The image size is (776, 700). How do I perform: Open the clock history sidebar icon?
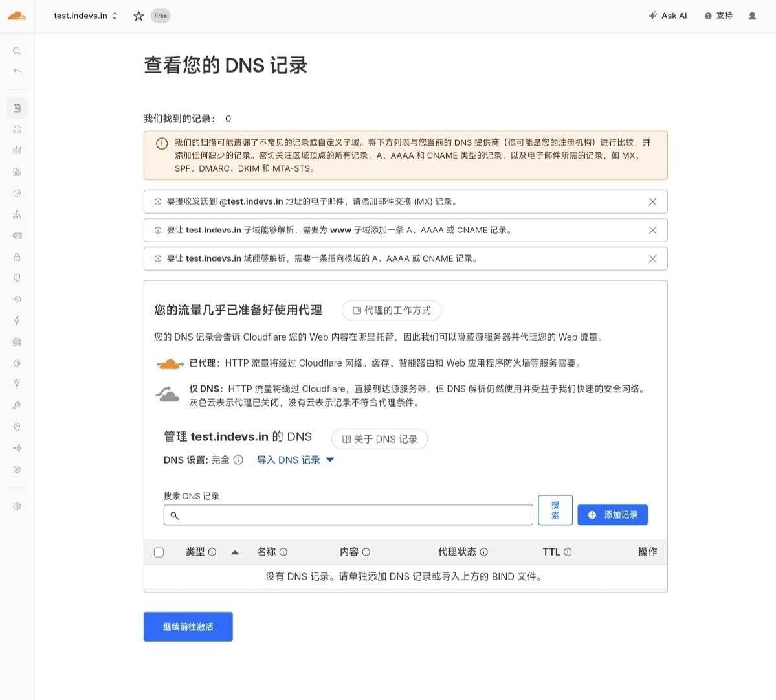(17, 130)
